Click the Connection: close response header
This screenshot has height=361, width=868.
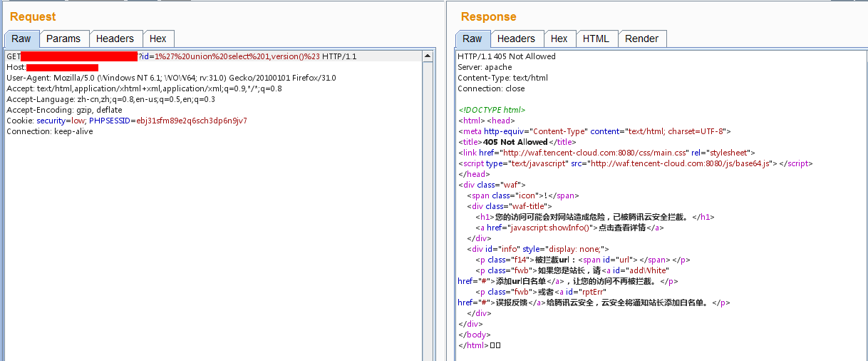pyautogui.click(x=491, y=88)
